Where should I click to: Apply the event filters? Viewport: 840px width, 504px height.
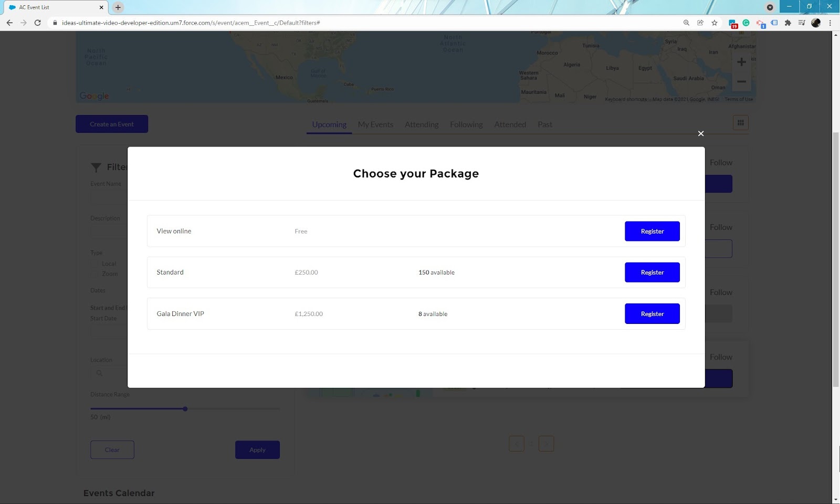pyautogui.click(x=257, y=450)
